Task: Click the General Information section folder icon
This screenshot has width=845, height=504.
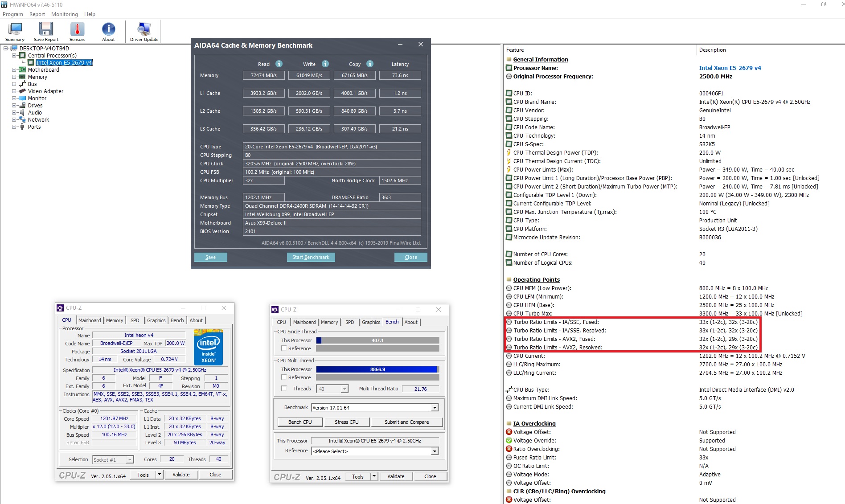Action: coord(509,59)
